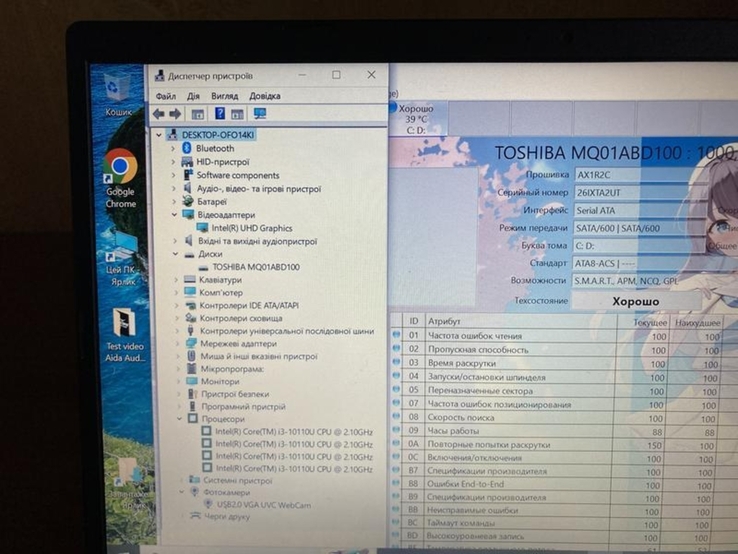Click Forward arrow in Device Manager toolbar
The height and width of the screenshot is (554, 738).
point(175,113)
